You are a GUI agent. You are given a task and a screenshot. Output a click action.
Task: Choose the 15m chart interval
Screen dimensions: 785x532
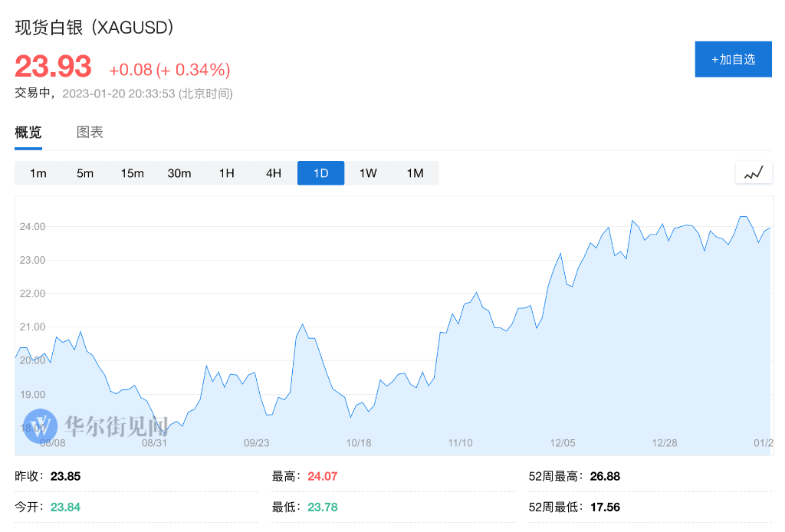tap(132, 173)
